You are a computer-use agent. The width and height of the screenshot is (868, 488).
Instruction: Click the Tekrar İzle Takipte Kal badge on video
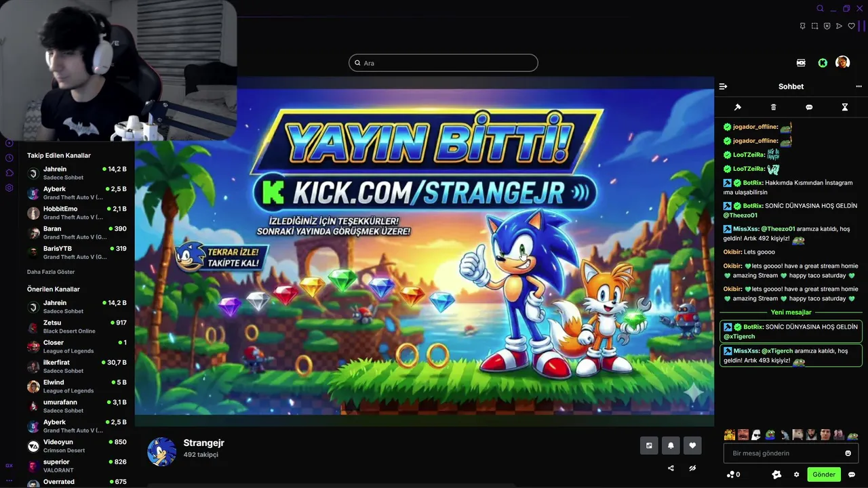221,257
